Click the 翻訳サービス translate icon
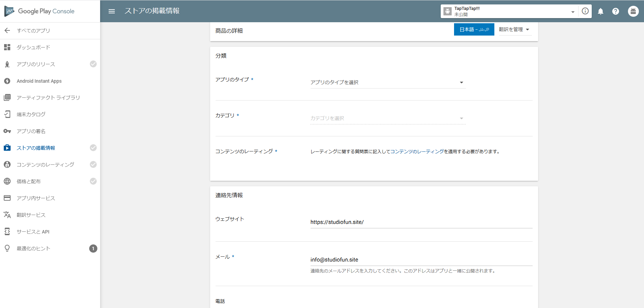The image size is (644, 308). pyautogui.click(x=7, y=215)
